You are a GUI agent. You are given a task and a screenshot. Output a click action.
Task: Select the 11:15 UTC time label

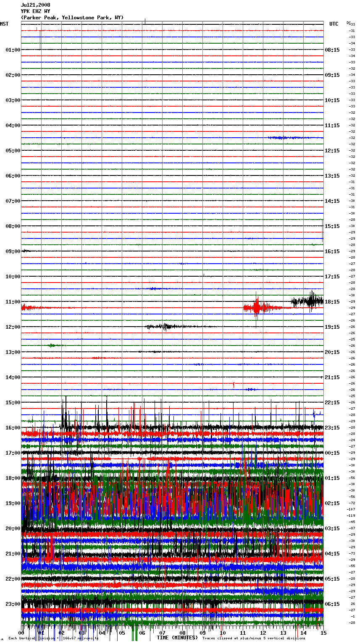click(x=332, y=126)
